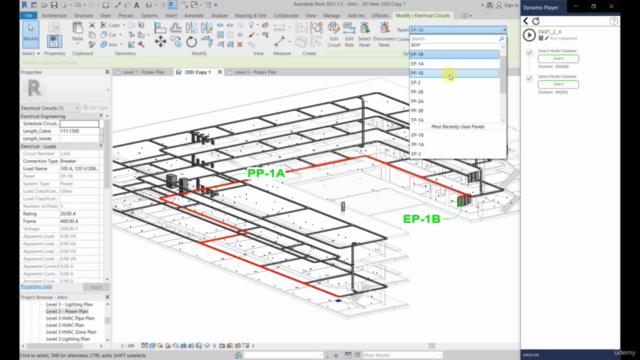Open the Annotate ribbon tab
This screenshot has height=360, width=640.
[x=194, y=16]
